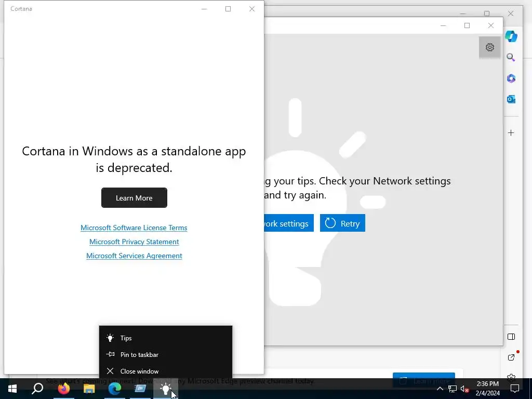Open Search icon in Edge sidebar
This screenshot has height=399, width=532.
pos(511,57)
